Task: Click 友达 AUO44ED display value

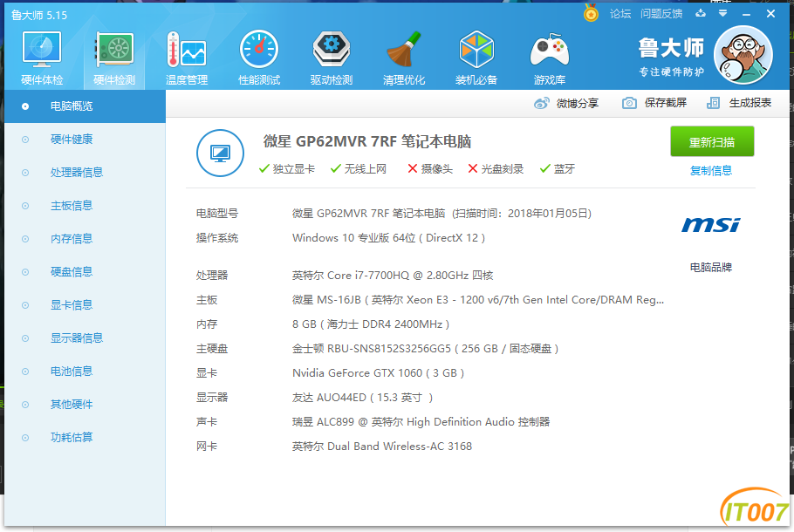Action: point(362,398)
